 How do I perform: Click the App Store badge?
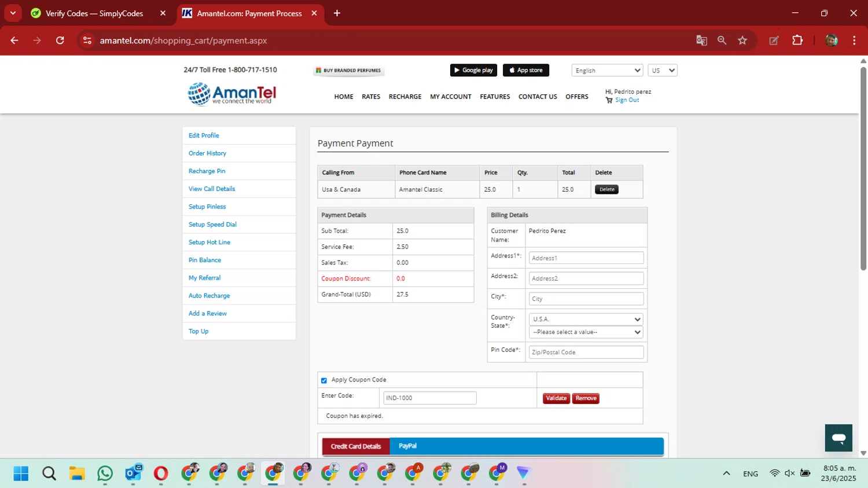click(526, 70)
